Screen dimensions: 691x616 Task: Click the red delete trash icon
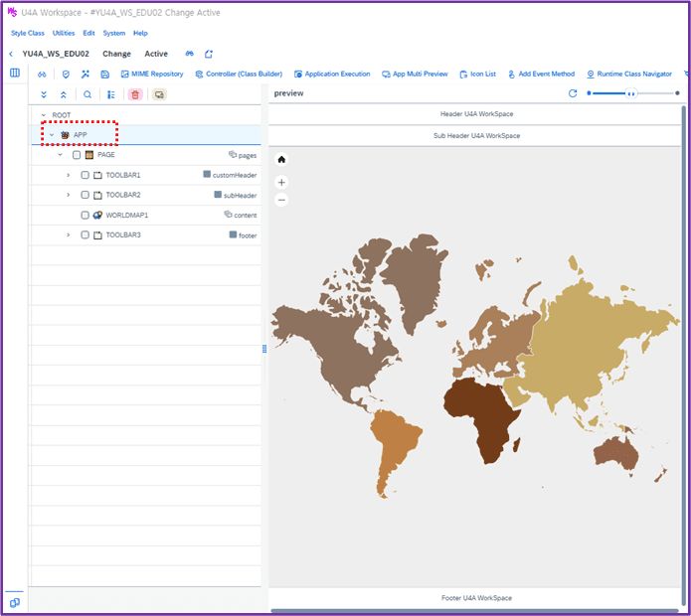pyautogui.click(x=135, y=94)
